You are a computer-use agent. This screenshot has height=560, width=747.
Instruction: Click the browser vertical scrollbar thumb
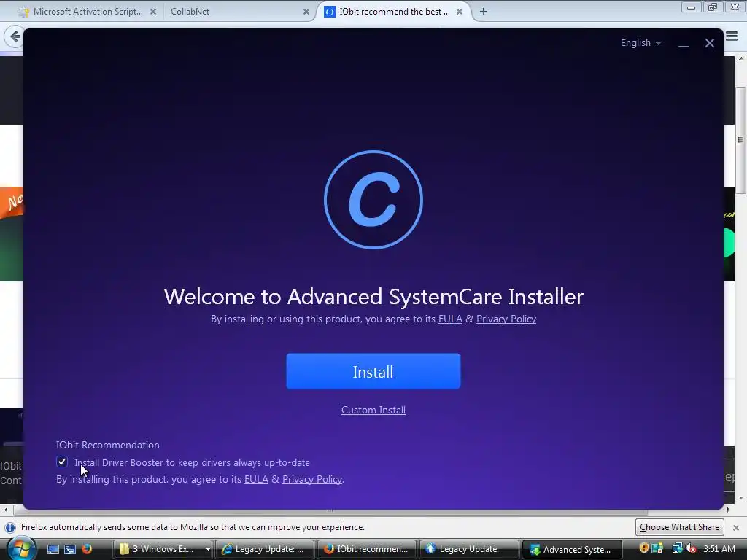tap(741, 141)
